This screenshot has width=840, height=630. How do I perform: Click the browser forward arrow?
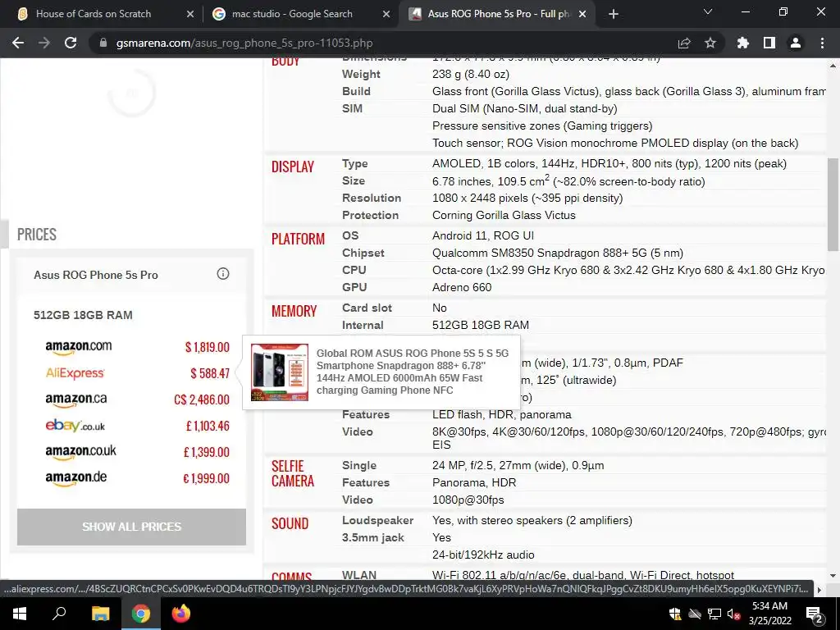click(x=44, y=43)
